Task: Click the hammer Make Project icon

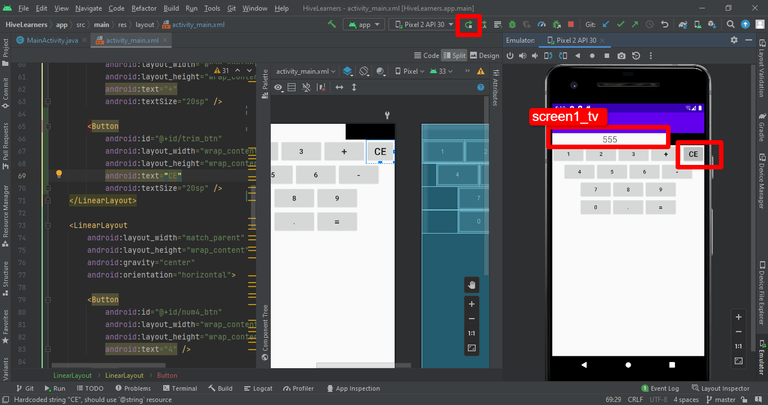Action: [332, 24]
